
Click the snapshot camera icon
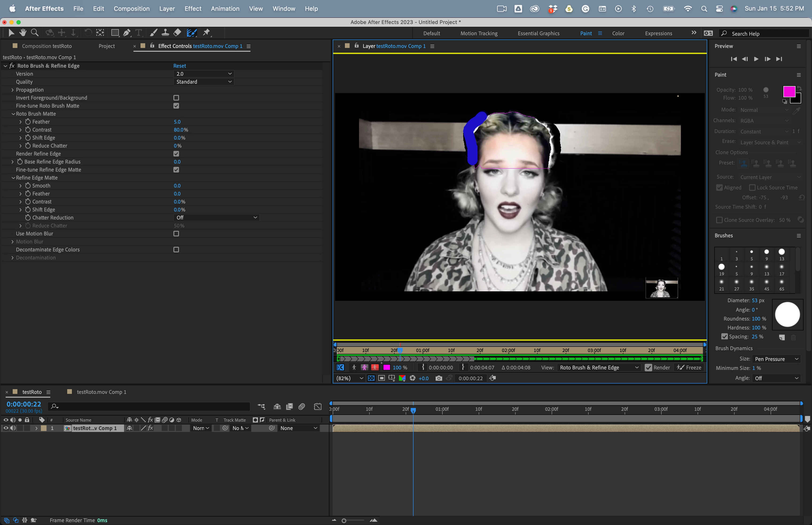pyautogui.click(x=439, y=378)
